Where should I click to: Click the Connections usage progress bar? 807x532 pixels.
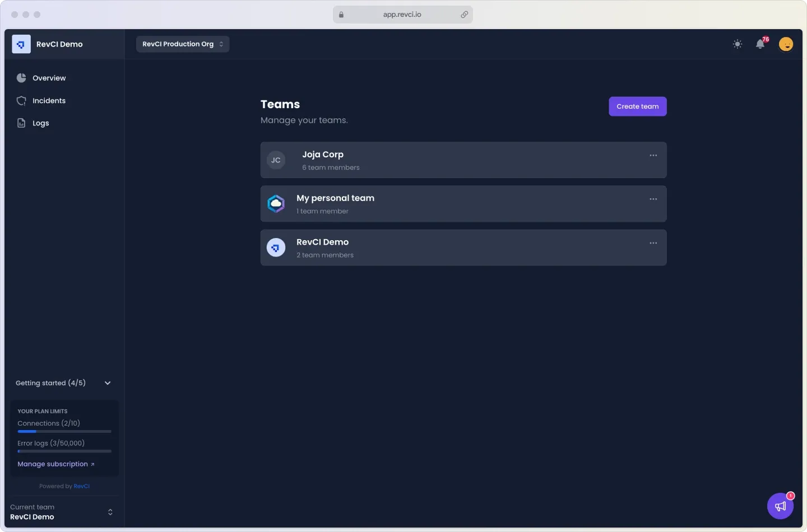pyautogui.click(x=64, y=432)
